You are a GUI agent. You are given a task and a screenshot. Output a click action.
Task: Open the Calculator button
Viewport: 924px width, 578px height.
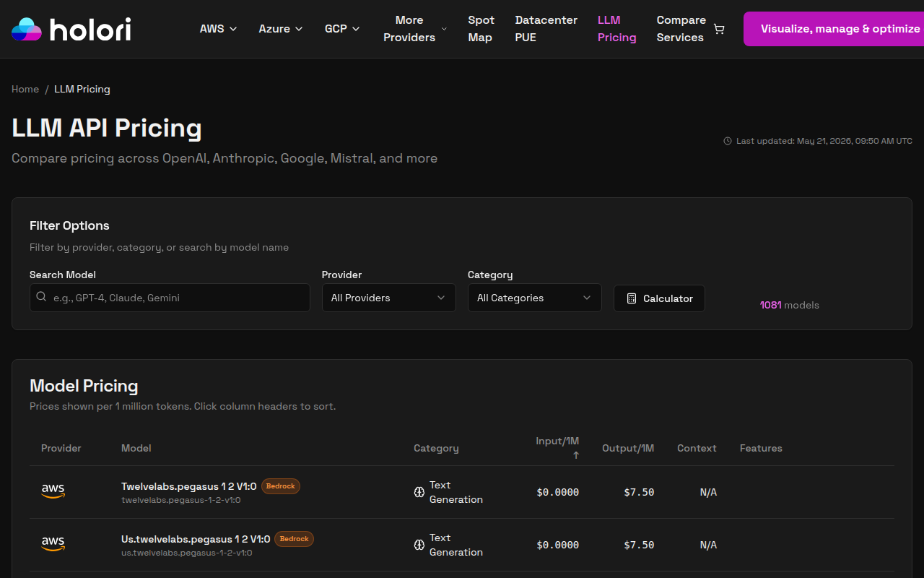tap(659, 298)
